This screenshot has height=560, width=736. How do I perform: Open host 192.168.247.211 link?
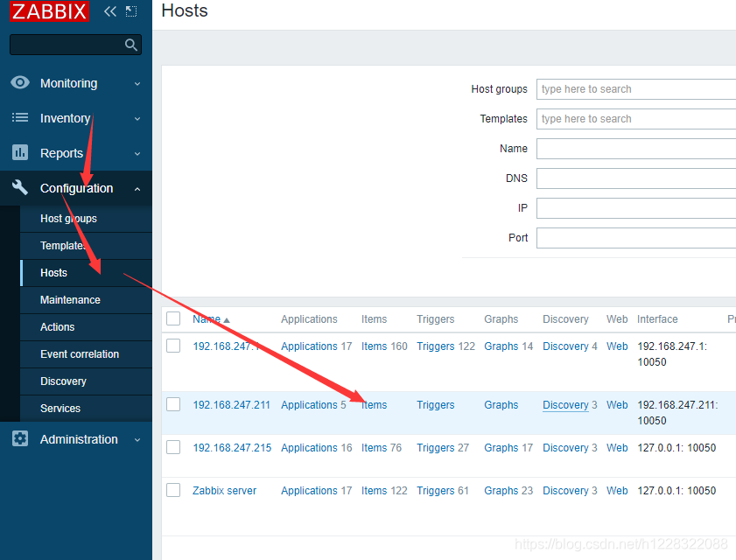(x=231, y=404)
